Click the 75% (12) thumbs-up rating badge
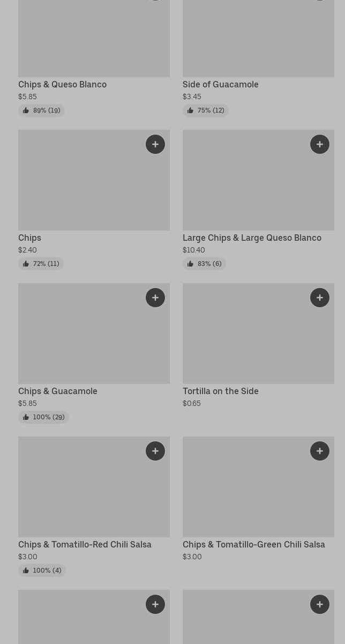345x644 pixels. point(206,110)
